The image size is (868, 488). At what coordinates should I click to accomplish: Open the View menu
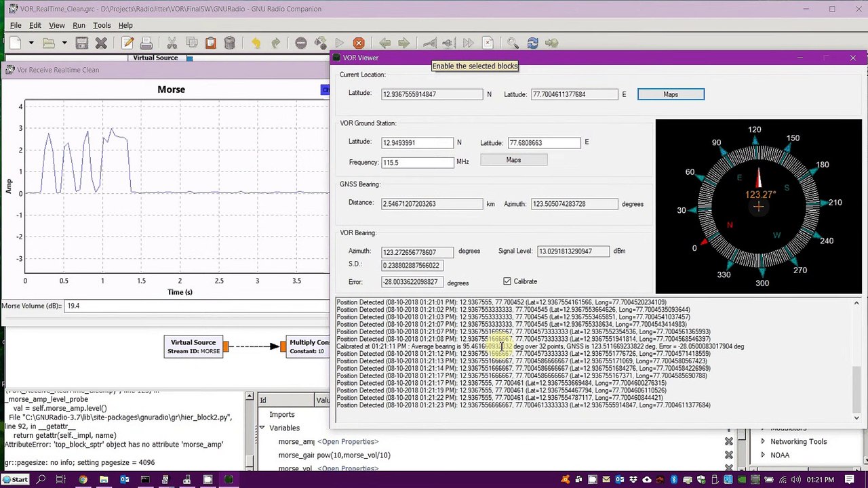tap(57, 25)
